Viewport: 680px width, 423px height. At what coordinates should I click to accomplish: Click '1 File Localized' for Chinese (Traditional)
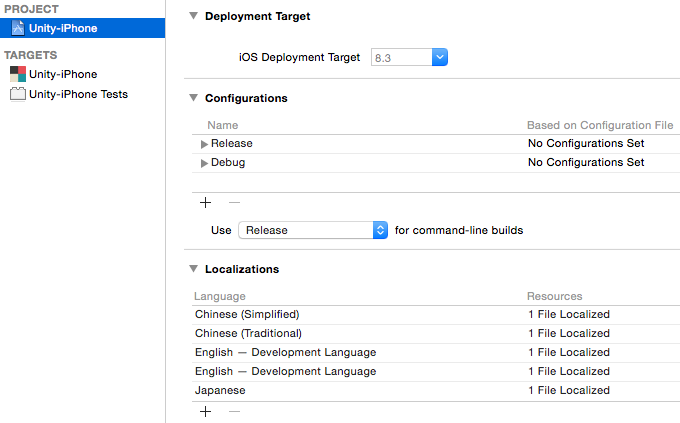(x=569, y=334)
